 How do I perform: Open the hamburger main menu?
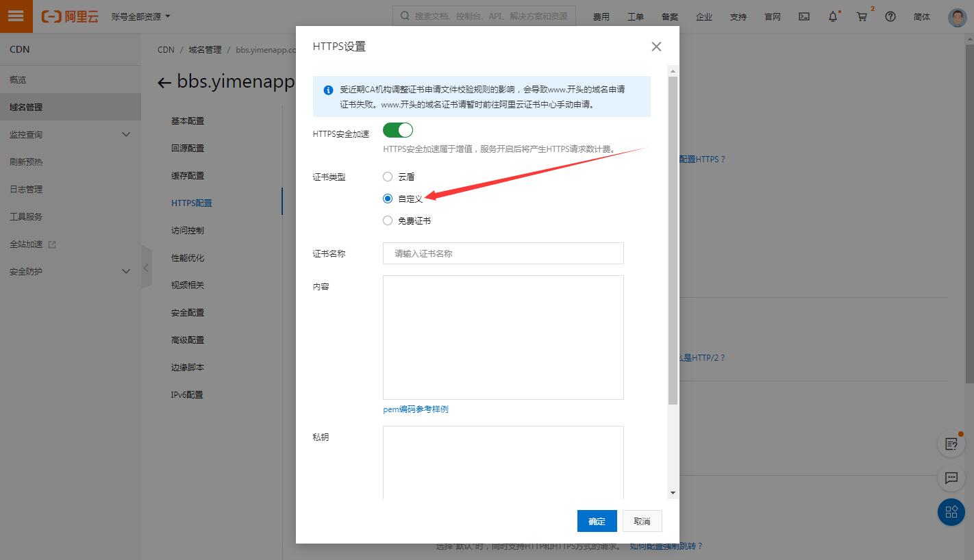pyautogui.click(x=16, y=16)
